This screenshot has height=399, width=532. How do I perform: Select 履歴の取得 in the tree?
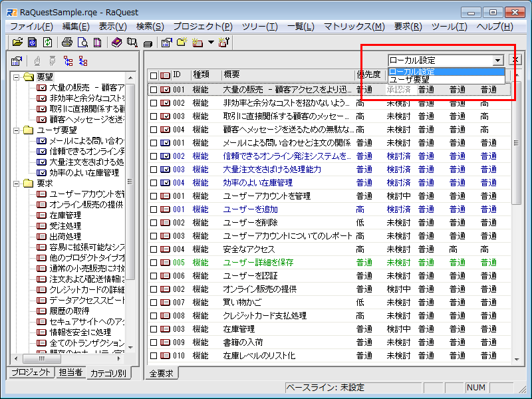coord(69,311)
